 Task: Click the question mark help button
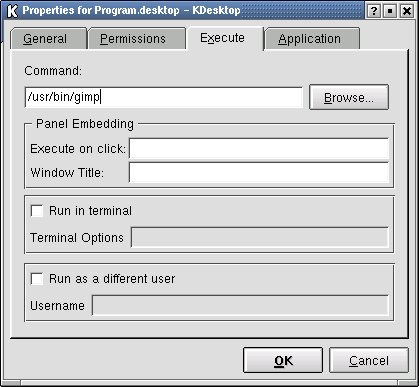point(374,11)
